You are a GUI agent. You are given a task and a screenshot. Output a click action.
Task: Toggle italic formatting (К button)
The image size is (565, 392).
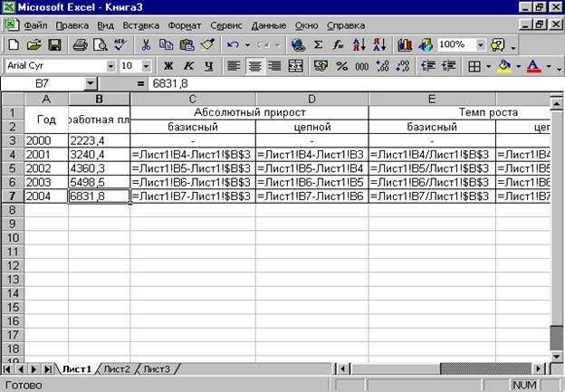188,66
